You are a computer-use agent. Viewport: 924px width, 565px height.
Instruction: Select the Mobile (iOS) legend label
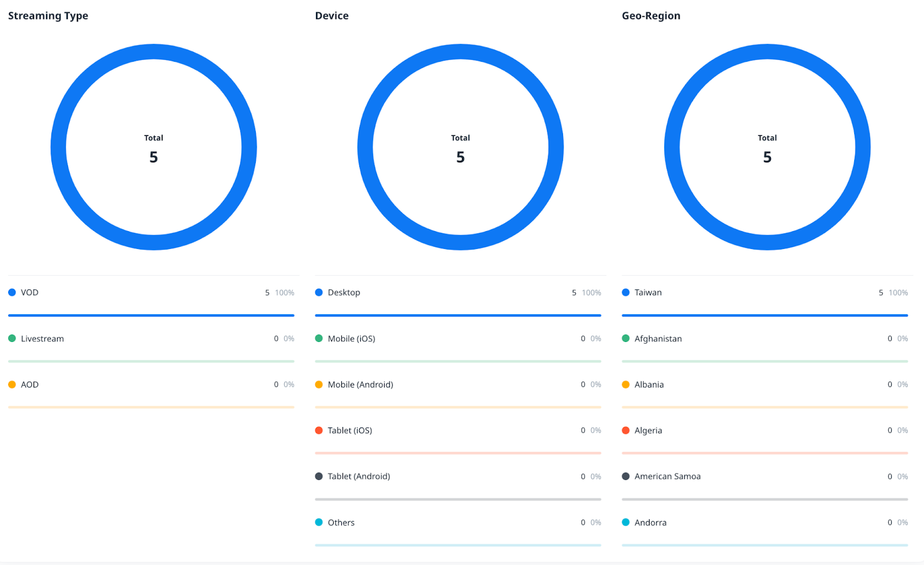pyautogui.click(x=351, y=339)
